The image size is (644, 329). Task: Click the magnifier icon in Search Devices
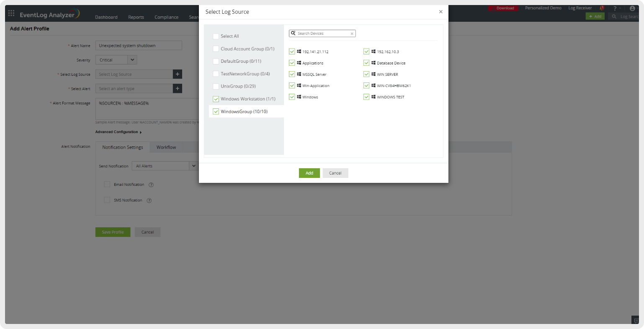[293, 33]
